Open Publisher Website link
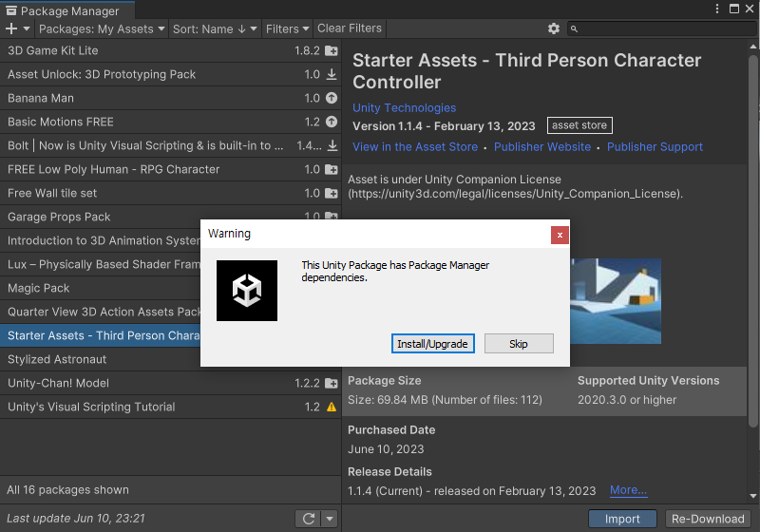The height and width of the screenshot is (532, 760). (542, 147)
